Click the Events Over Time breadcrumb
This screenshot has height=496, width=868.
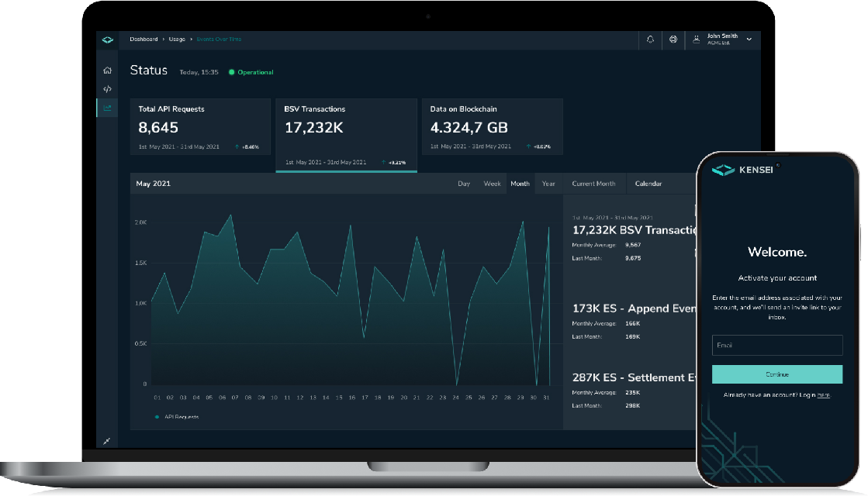click(220, 40)
